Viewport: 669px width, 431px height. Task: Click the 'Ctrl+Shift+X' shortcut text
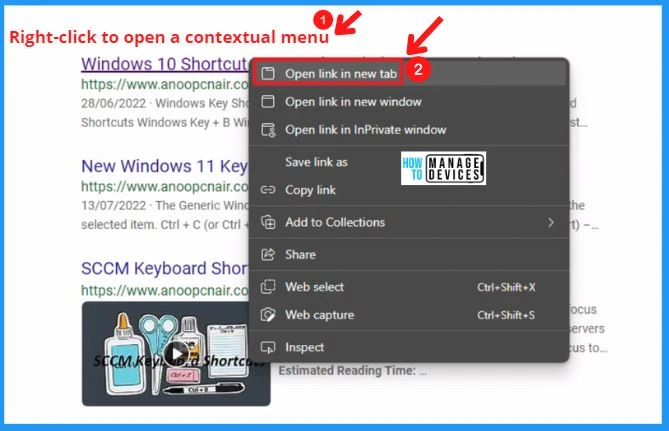pos(506,287)
